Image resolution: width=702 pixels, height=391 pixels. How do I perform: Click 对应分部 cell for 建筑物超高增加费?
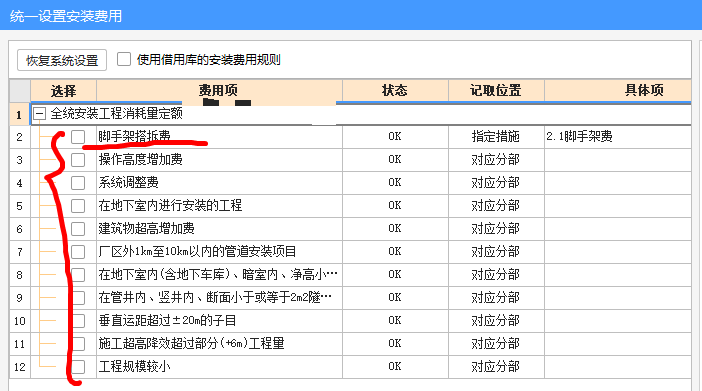(x=496, y=228)
